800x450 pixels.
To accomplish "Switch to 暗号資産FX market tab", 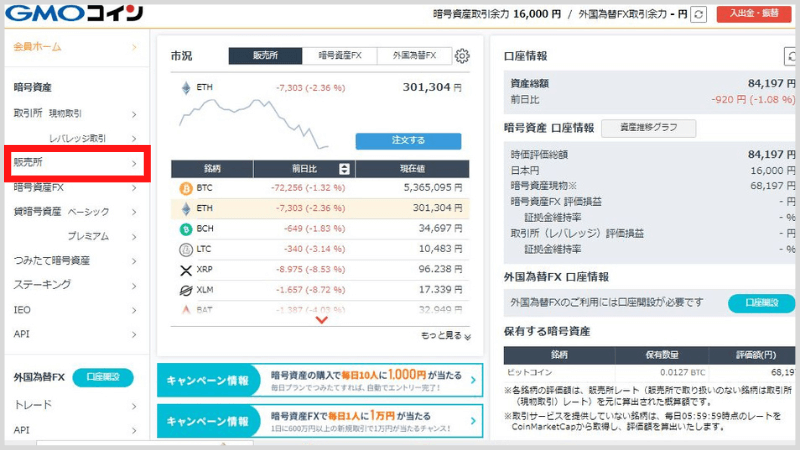I will tap(340, 56).
